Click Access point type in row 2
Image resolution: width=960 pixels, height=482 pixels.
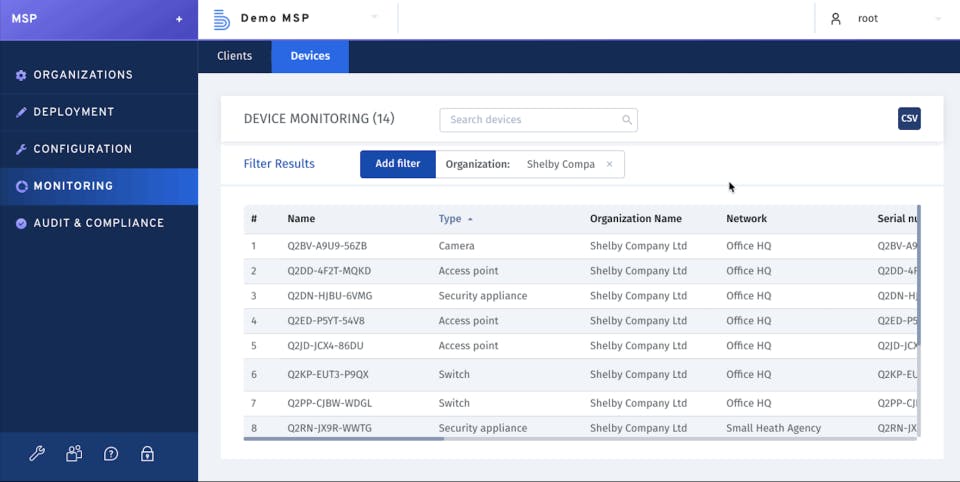tap(468, 271)
